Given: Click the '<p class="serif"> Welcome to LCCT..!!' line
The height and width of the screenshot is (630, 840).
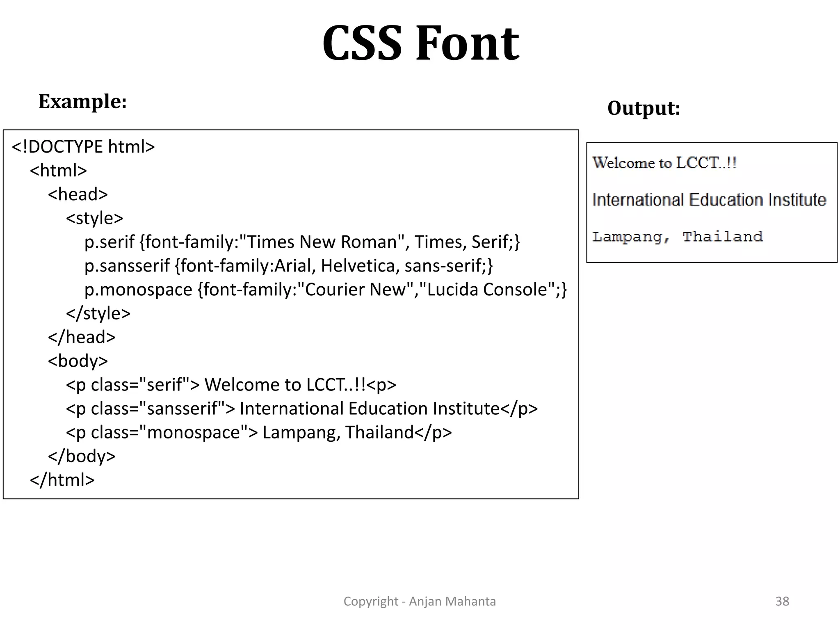Looking at the screenshot, I should click(231, 385).
